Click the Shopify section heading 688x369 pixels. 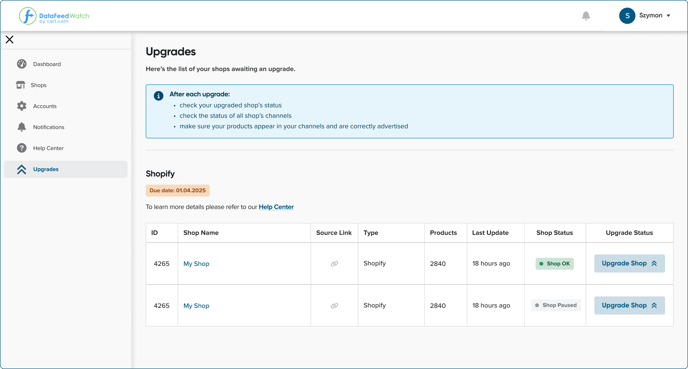click(x=160, y=174)
